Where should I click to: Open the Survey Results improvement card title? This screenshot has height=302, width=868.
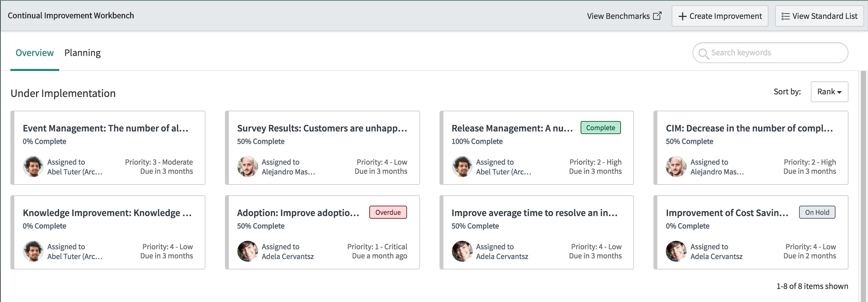(322, 128)
